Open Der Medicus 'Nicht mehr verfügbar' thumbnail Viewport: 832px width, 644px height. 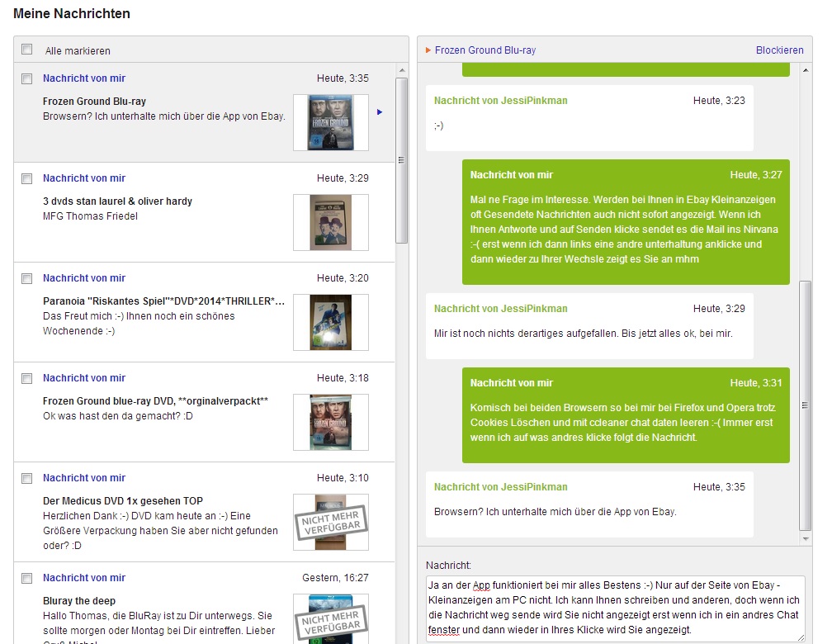pyautogui.click(x=330, y=522)
